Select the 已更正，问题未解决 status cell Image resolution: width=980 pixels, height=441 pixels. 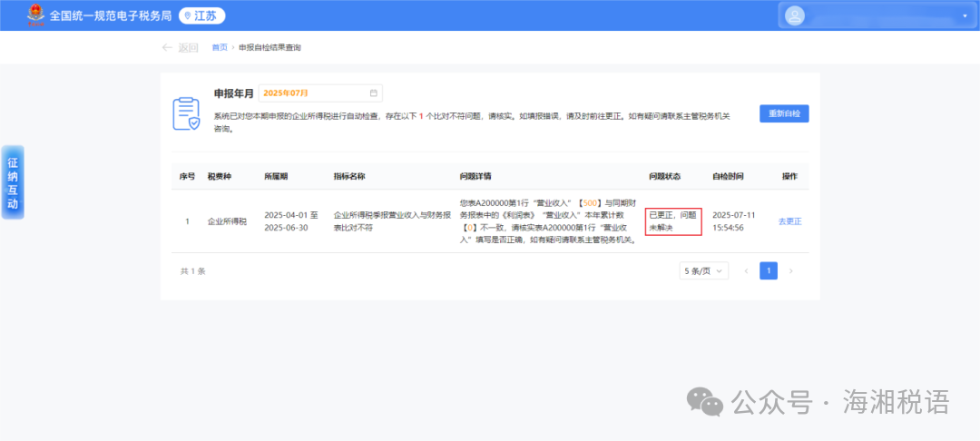coord(673,221)
